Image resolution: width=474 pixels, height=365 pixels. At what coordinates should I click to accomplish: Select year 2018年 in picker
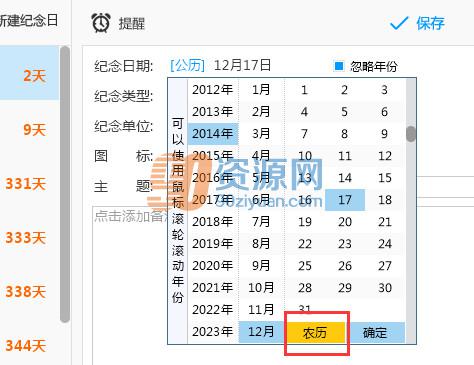(x=213, y=222)
